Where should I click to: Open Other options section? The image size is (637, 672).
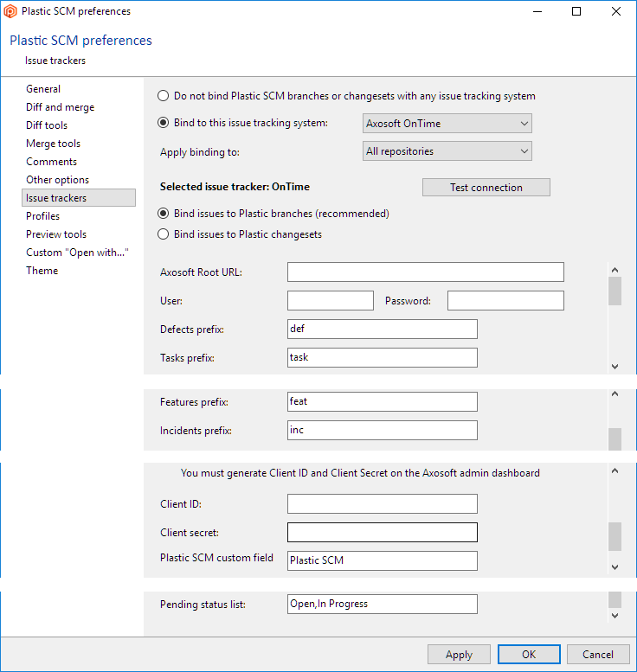point(57,180)
